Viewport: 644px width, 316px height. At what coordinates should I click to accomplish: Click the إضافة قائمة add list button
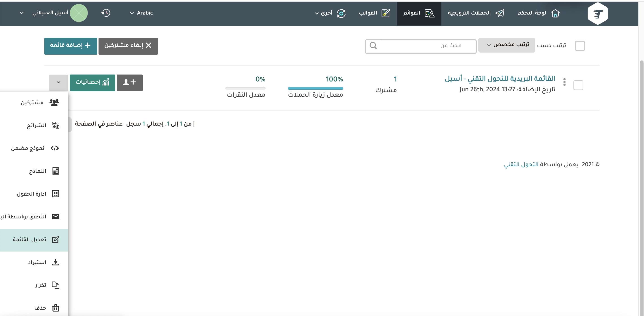pos(71,46)
